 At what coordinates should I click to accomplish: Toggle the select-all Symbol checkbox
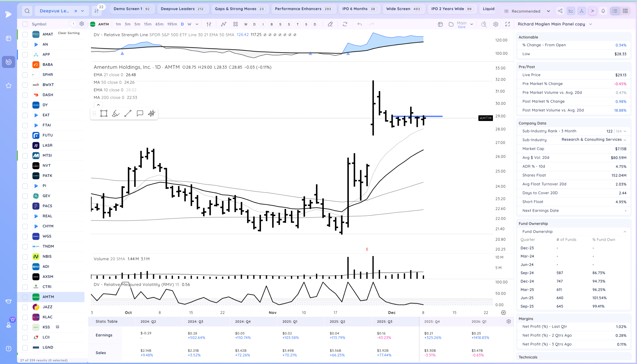click(25, 24)
